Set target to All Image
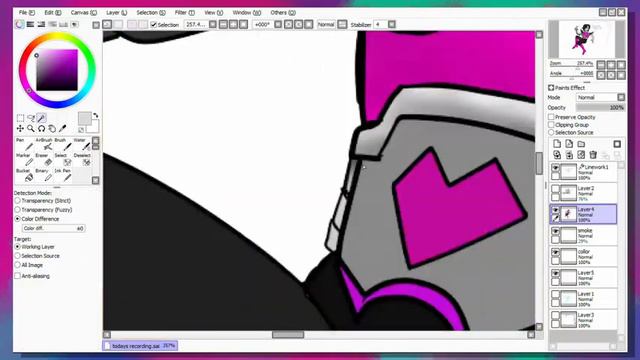The height and width of the screenshot is (360, 640). [17, 265]
